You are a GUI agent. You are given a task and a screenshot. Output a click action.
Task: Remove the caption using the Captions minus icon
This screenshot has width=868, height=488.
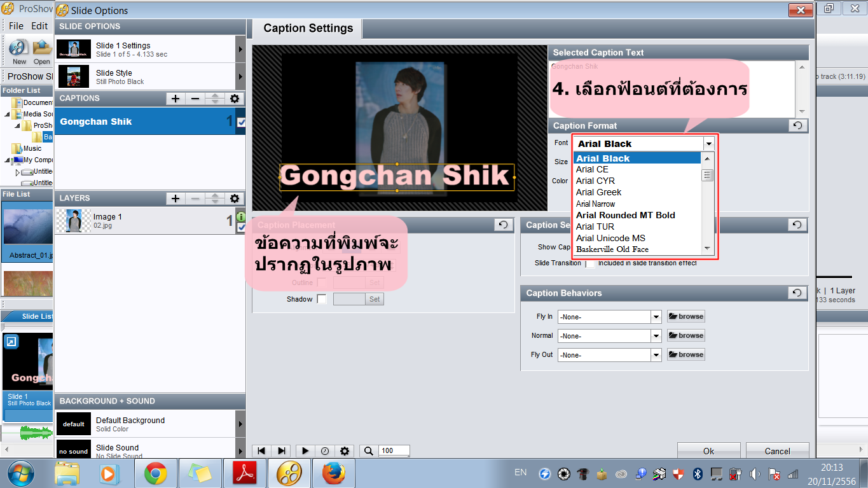pyautogui.click(x=195, y=99)
